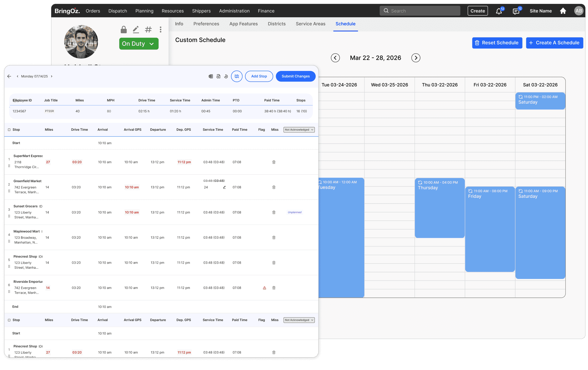Delete SuperMart Express stop with trash icon
This screenshot has width=588, height=370.
pyautogui.click(x=274, y=162)
